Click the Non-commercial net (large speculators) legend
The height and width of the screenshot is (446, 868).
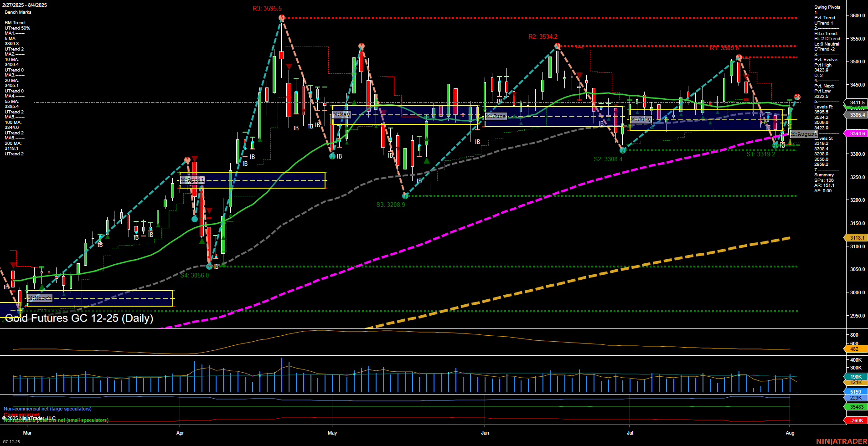[47, 409]
